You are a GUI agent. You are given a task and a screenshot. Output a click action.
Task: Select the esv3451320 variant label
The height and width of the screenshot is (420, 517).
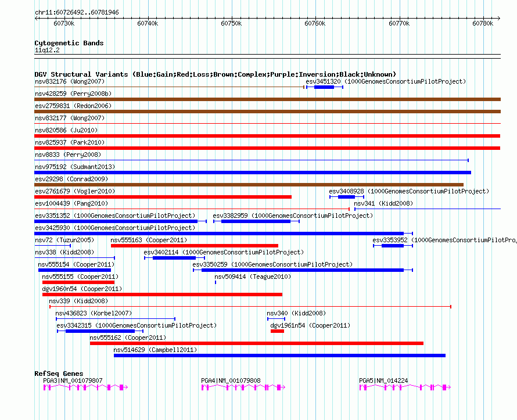pyautogui.click(x=386, y=81)
